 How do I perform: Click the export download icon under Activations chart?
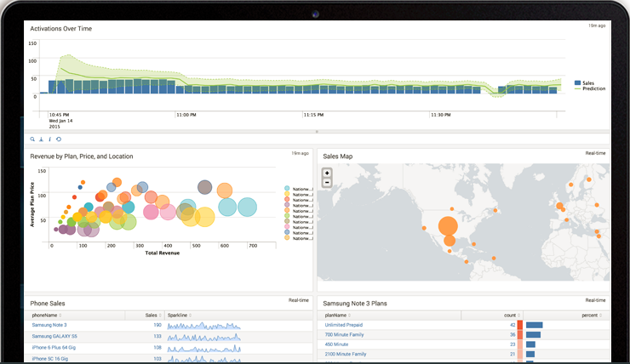[x=41, y=139]
